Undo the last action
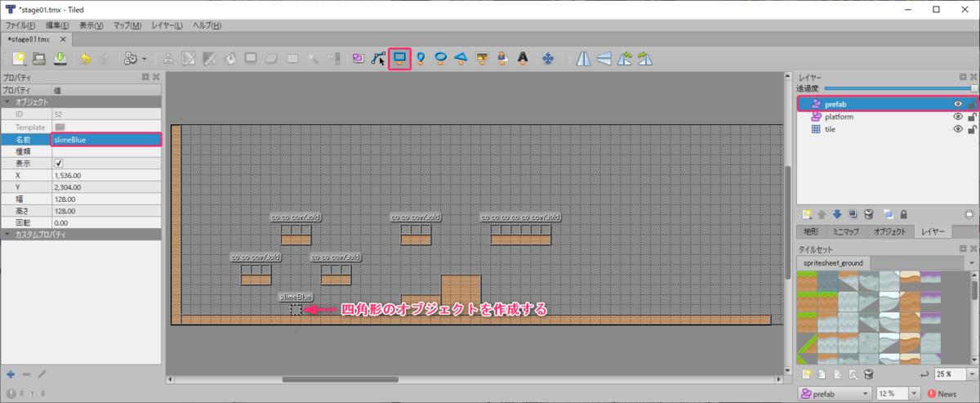980x403 pixels. click(x=85, y=59)
